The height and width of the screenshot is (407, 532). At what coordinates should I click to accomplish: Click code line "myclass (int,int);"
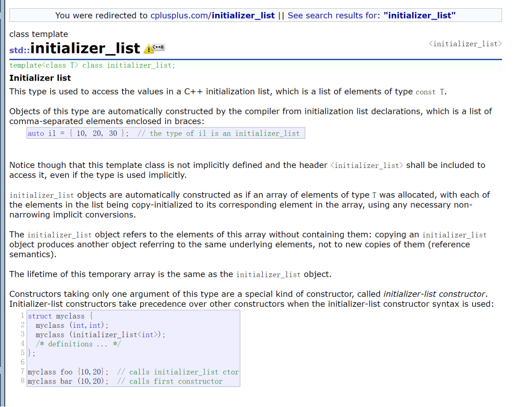click(x=72, y=325)
